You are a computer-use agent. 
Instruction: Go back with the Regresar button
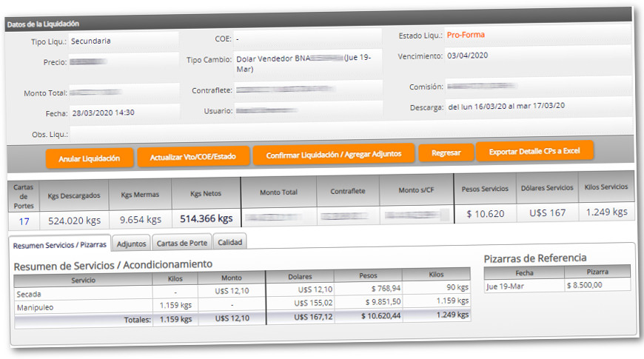[446, 153]
